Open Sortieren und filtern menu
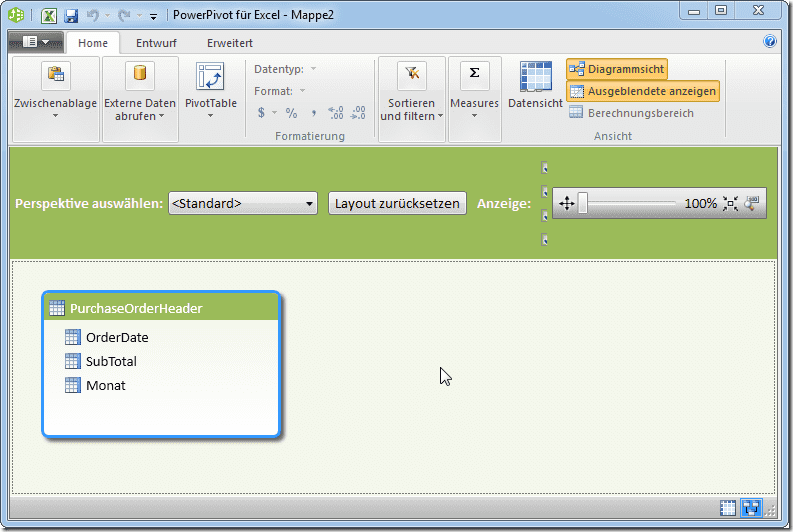Screen dimensions: 793x532 tap(412, 99)
